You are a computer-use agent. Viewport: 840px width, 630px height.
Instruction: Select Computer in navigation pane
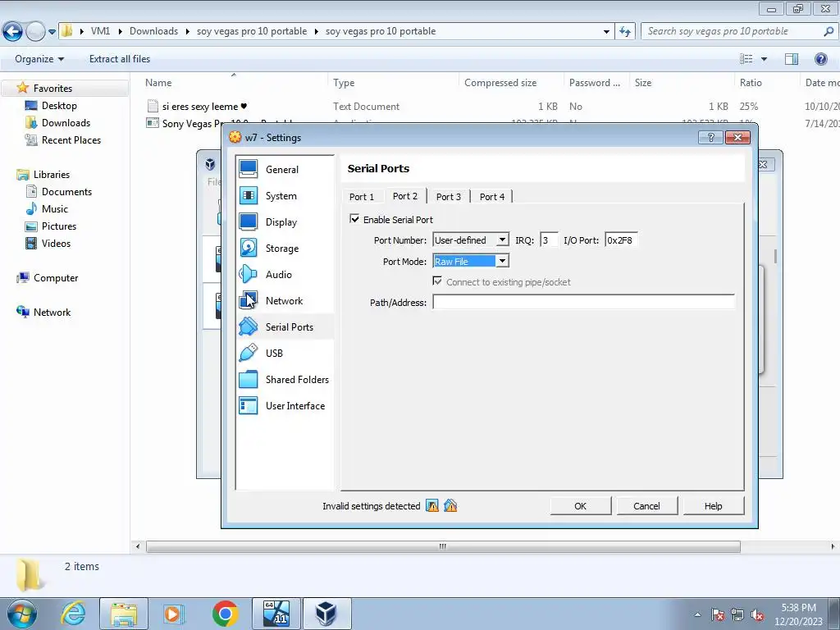click(55, 278)
